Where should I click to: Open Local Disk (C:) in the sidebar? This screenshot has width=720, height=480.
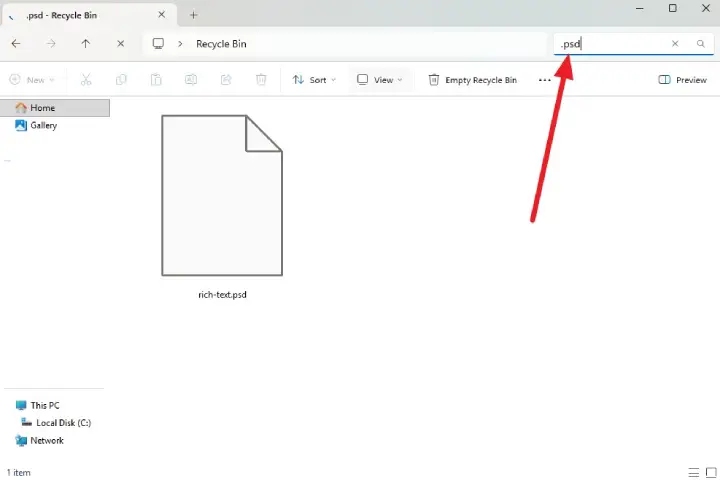[x=56, y=423]
